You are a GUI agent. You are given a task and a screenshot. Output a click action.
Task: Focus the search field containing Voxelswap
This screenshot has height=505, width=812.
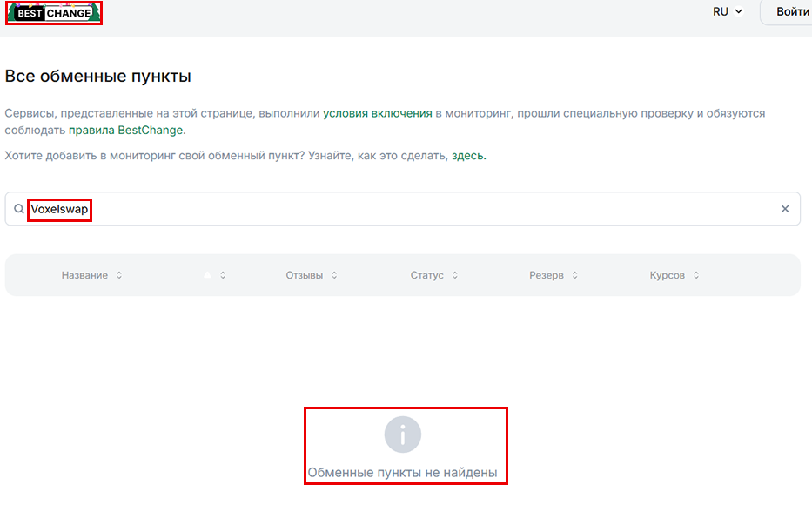pos(400,209)
